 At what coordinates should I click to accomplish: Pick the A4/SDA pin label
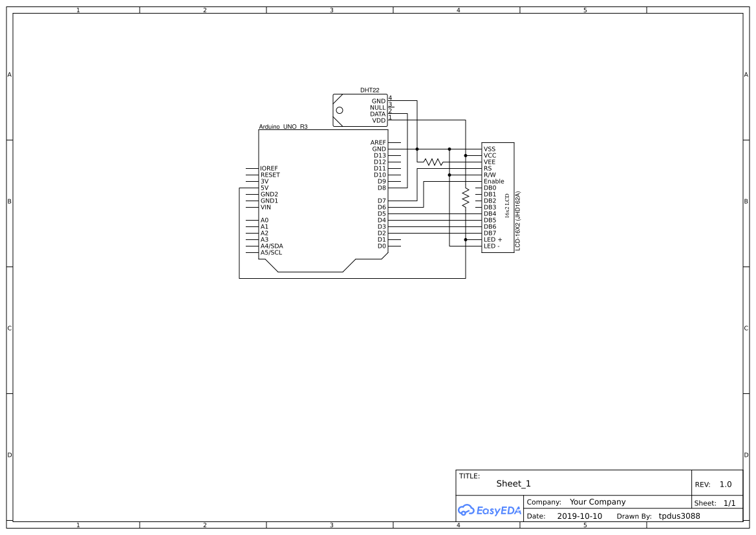[272, 246]
